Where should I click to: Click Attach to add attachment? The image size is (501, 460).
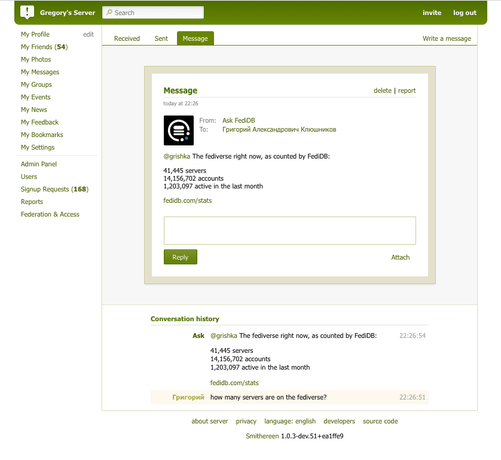[400, 257]
